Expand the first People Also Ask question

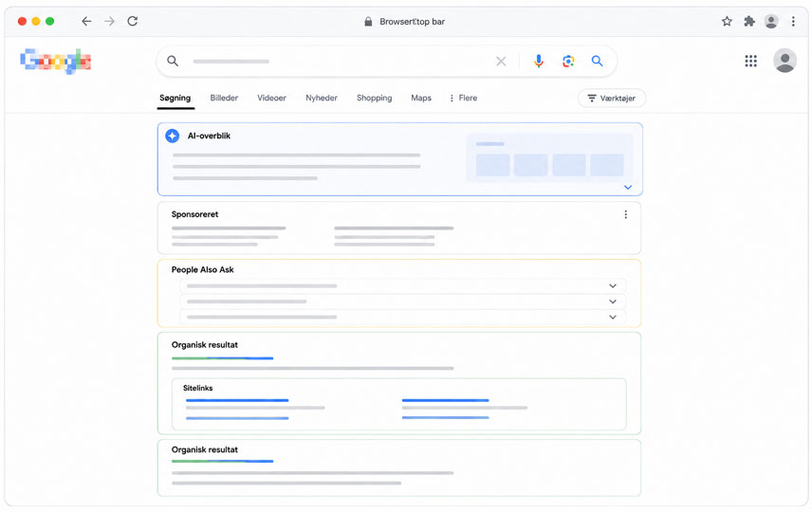click(613, 285)
